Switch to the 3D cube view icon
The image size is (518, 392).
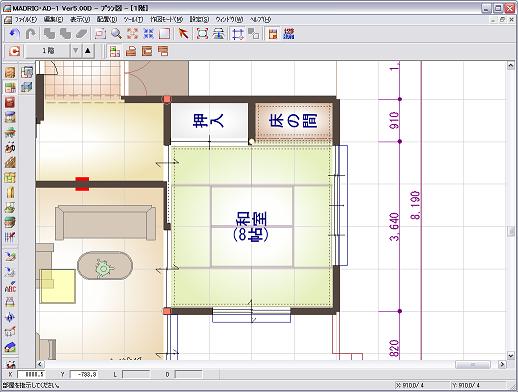coord(27,87)
